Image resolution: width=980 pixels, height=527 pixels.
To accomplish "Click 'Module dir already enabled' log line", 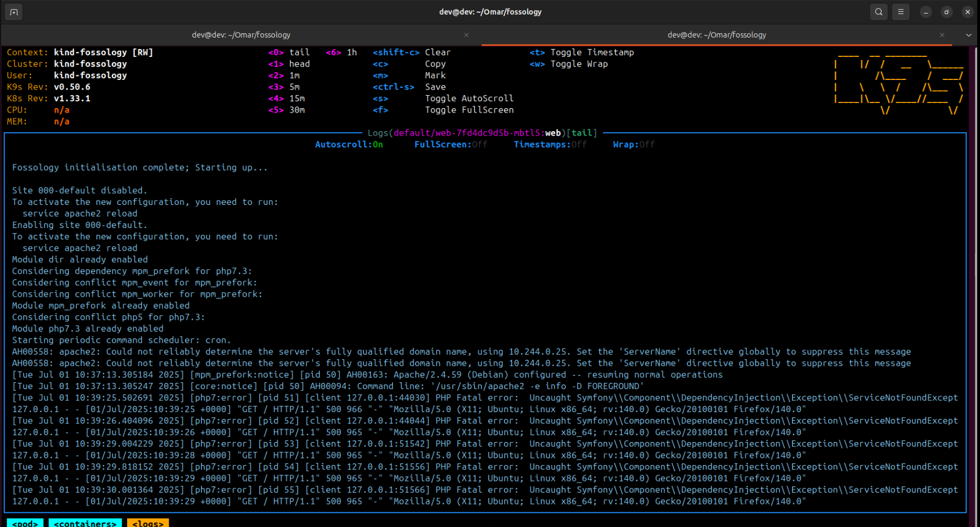I will coord(80,260).
